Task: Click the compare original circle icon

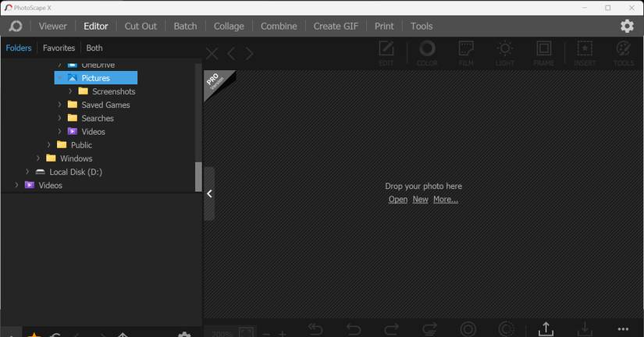Action: pyautogui.click(x=468, y=329)
